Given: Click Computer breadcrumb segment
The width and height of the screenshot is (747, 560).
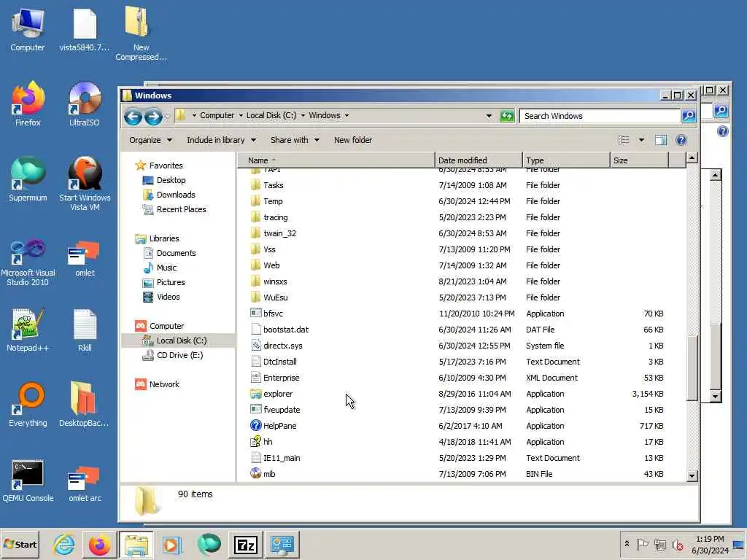Looking at the screenshot, I should pos(217,116).
